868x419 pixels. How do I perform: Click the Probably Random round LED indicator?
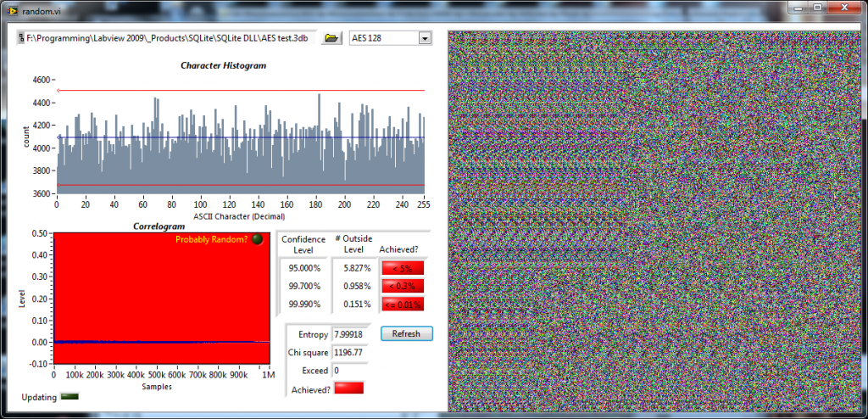coord(258,239)
